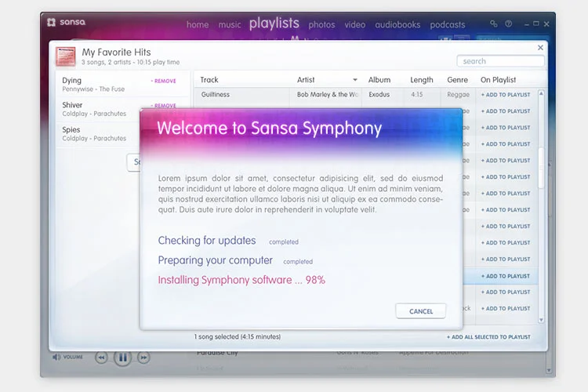Select the Spies playlist entry
This screenshot has height=392, width=588.
[99, 134]
